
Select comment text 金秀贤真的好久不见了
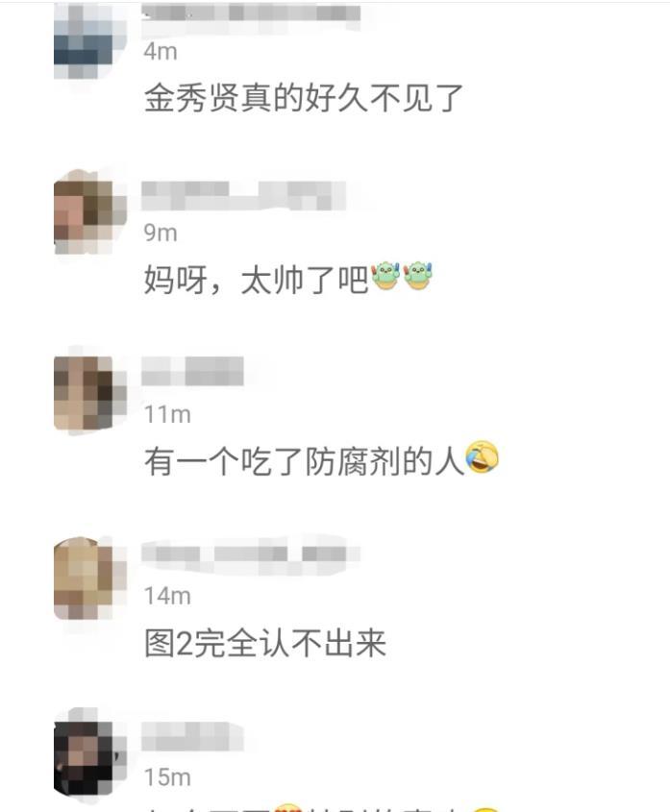[303, 98]
